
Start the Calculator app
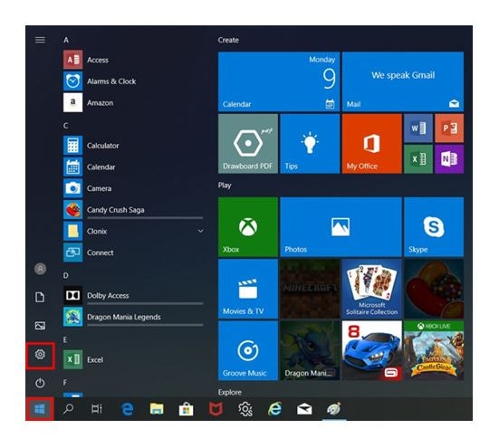(x=133, y=146)
